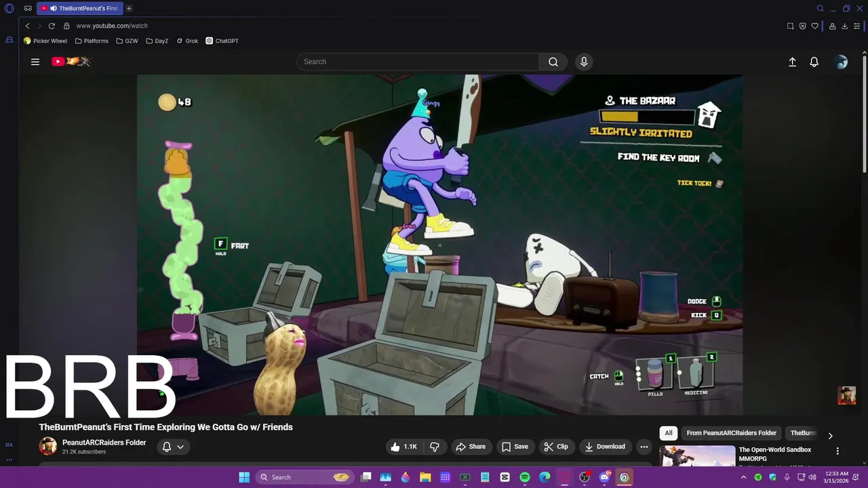Screen dimensions: 868x488
Task: Open Discord from taskbar
Action: coord(604,477)
